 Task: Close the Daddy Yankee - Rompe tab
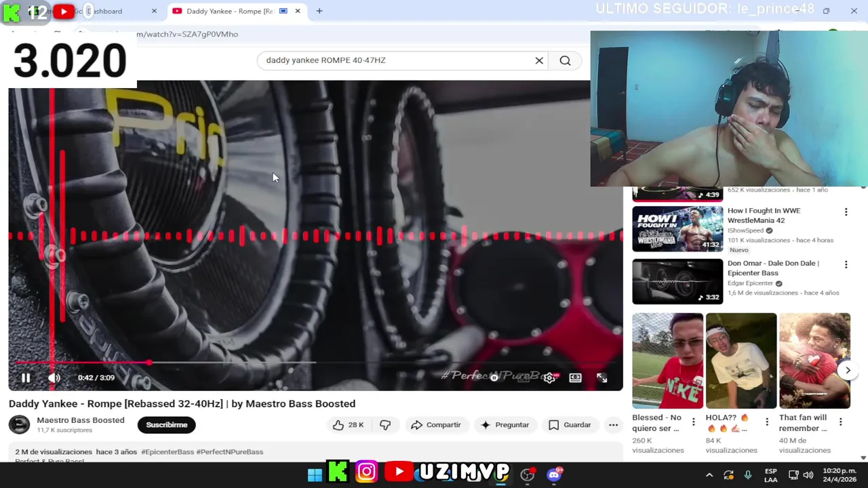pyautogui.click(x=298, y=11)
